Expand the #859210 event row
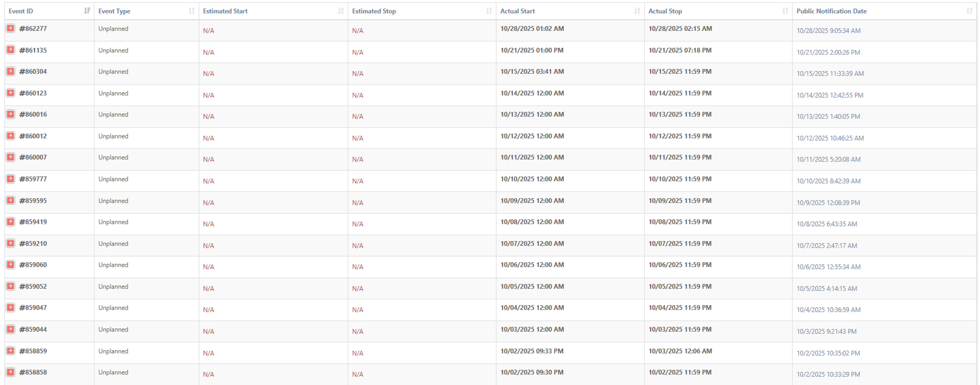This screenshot has height=385, width=980. tap(11, 243)
